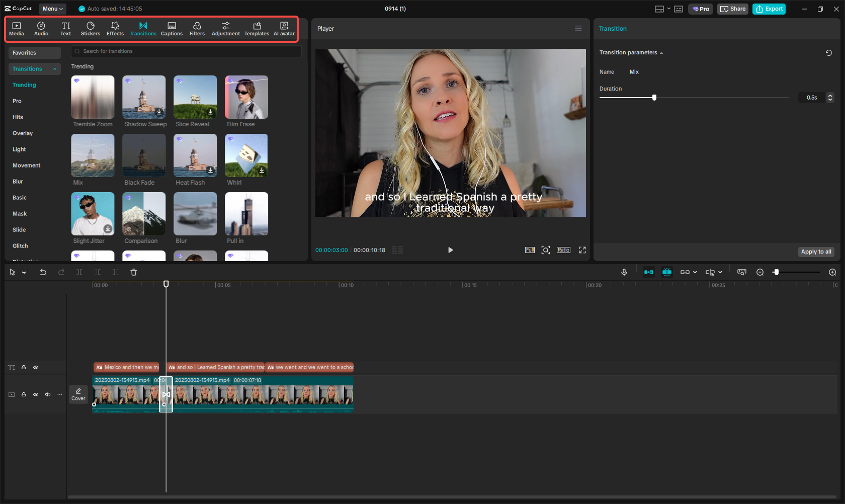Select the Glitch transition category
Screen dimensions: 845x504
click(20, 245)
